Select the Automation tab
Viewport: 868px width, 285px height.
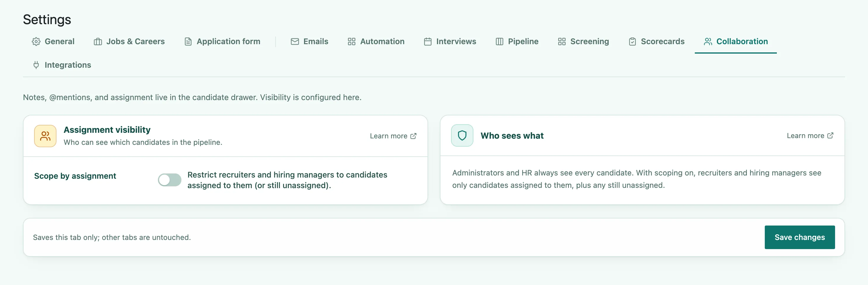coord(376,42)
